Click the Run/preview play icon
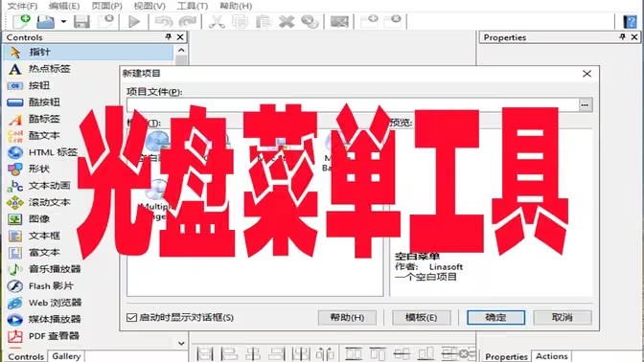Screen dimensions: 644x362 click(134, 21)
